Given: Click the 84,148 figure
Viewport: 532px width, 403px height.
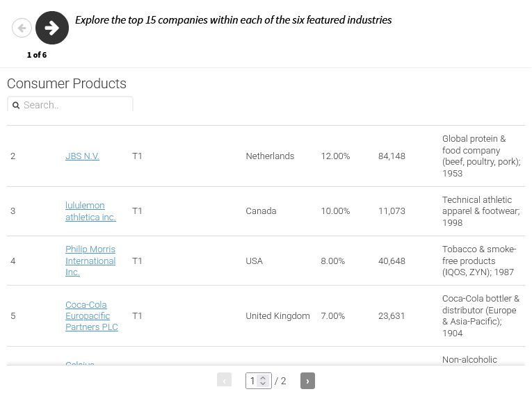Looking at the screenshot, I should pos(392,156).
